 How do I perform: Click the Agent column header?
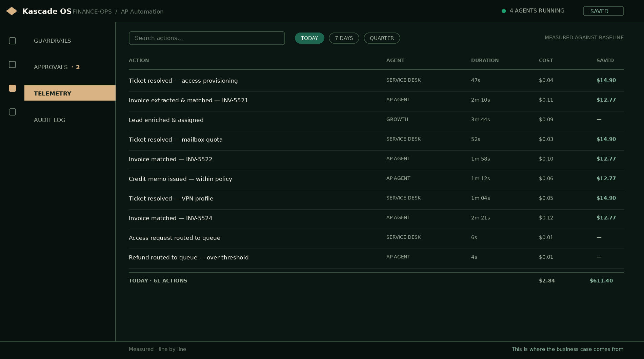(x=395, y=60)
